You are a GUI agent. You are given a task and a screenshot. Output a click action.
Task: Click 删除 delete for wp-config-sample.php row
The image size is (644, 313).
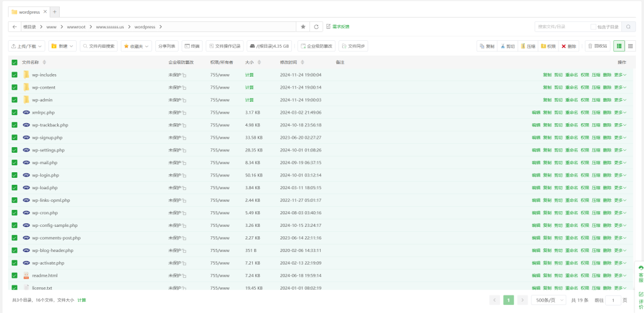click(x=607, y=225)
